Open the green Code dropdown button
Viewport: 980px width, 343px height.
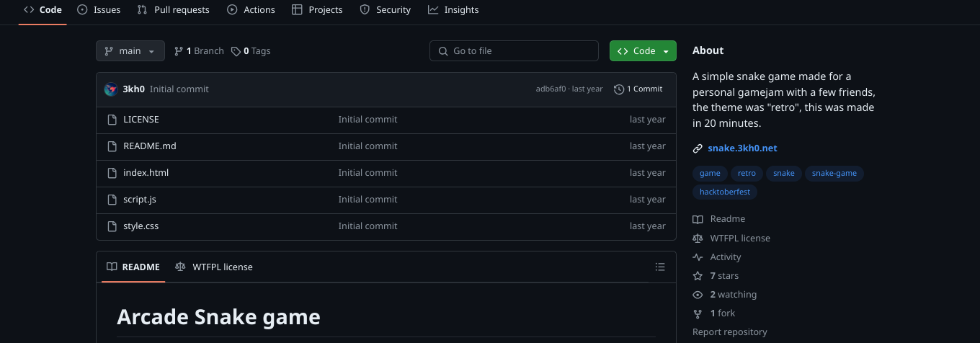coord(643,51)
